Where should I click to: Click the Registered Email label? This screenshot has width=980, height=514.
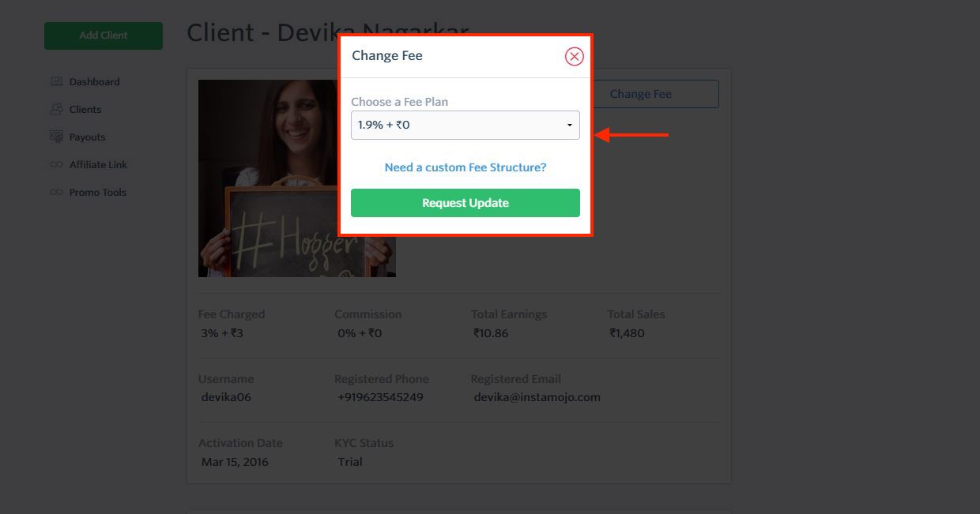click(516, 379)
